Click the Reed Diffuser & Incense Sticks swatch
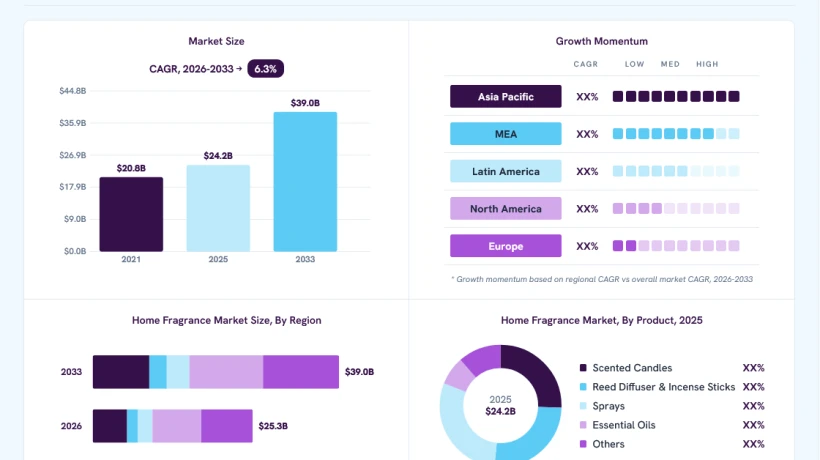 [x=583, y=387]
